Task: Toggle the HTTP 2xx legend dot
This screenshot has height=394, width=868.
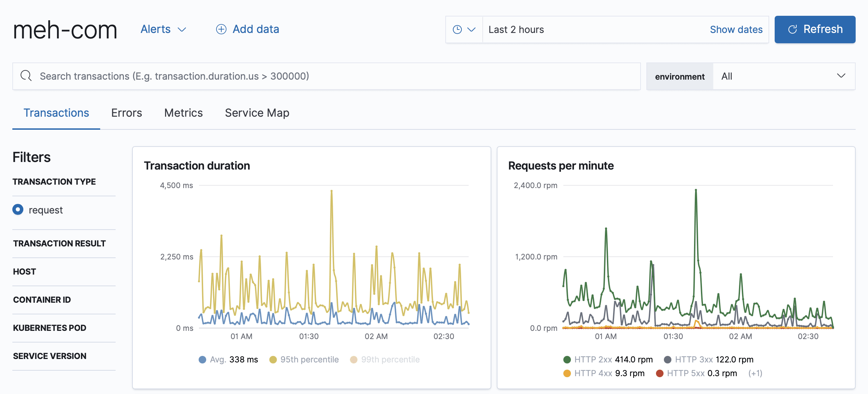Action: click(567, 359)
